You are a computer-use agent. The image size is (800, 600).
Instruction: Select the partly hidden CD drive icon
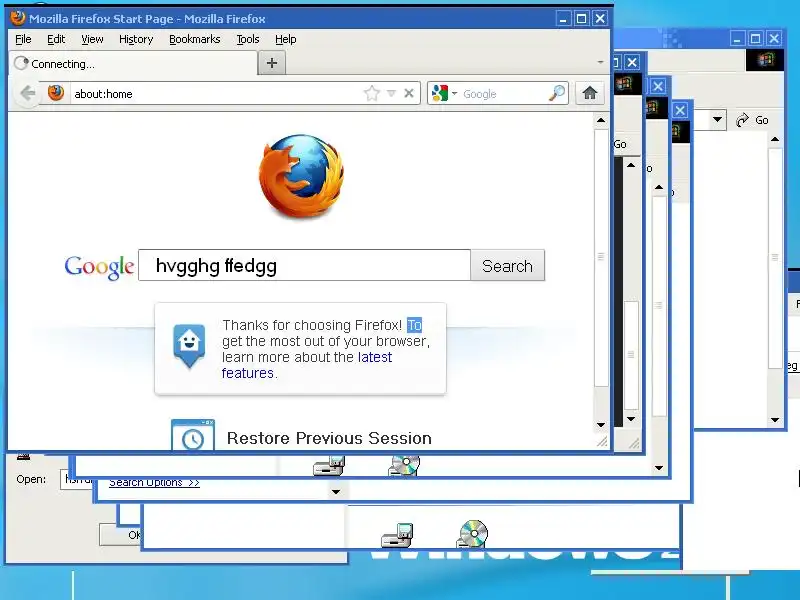coord(404,466)
